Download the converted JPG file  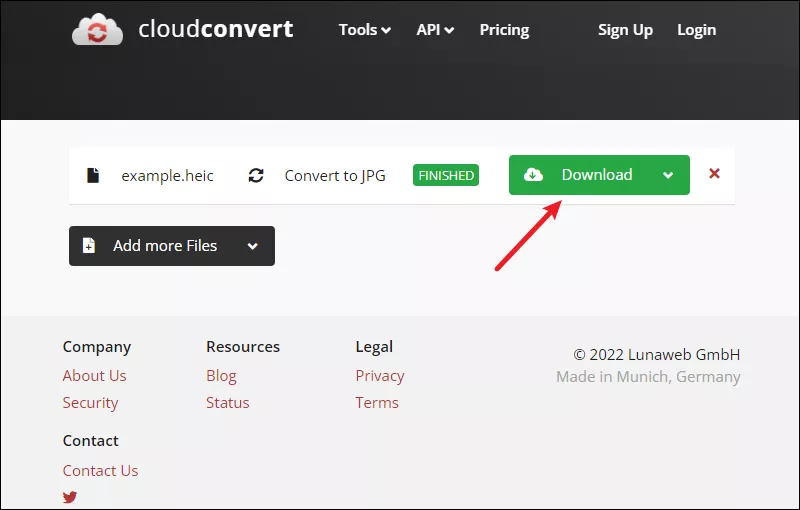pyautogui.click(x=599, y=175)
